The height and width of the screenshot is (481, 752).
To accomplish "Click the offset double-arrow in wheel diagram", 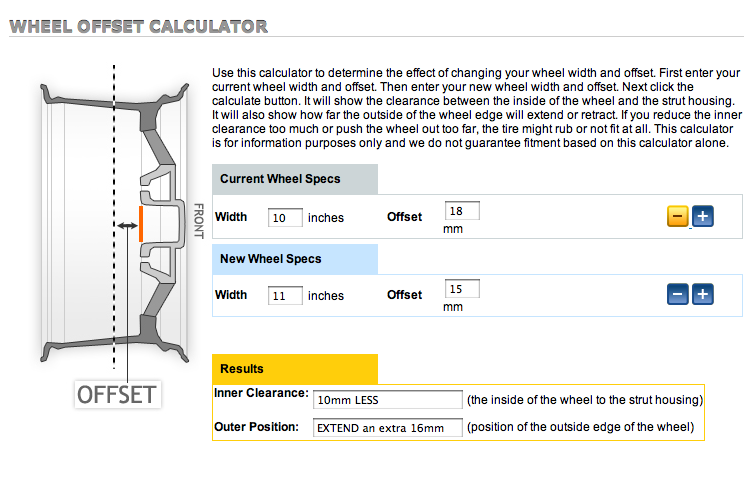I will point(127,227).
